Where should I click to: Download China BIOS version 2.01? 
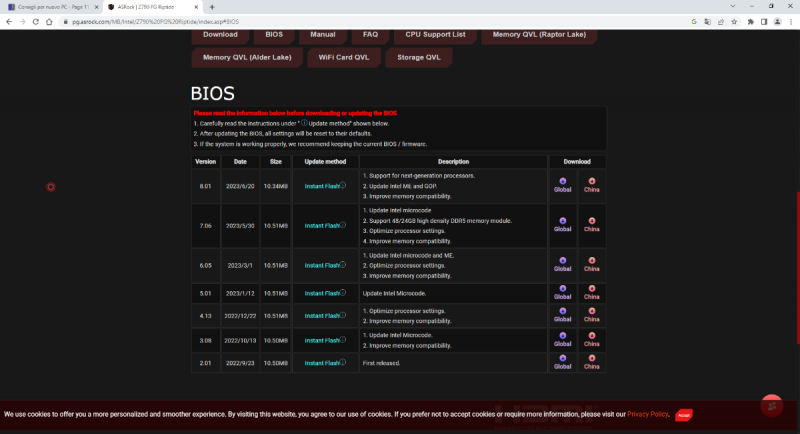(x=591, y=362)
